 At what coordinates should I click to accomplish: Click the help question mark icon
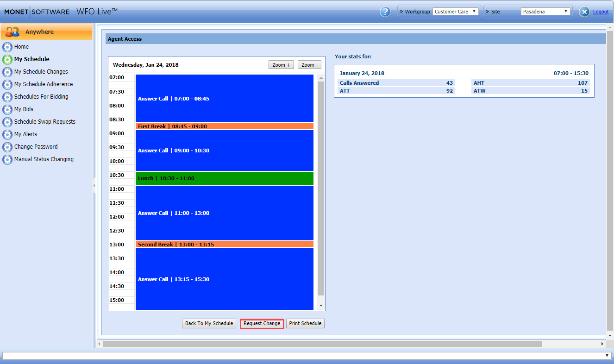pos(385,12)
